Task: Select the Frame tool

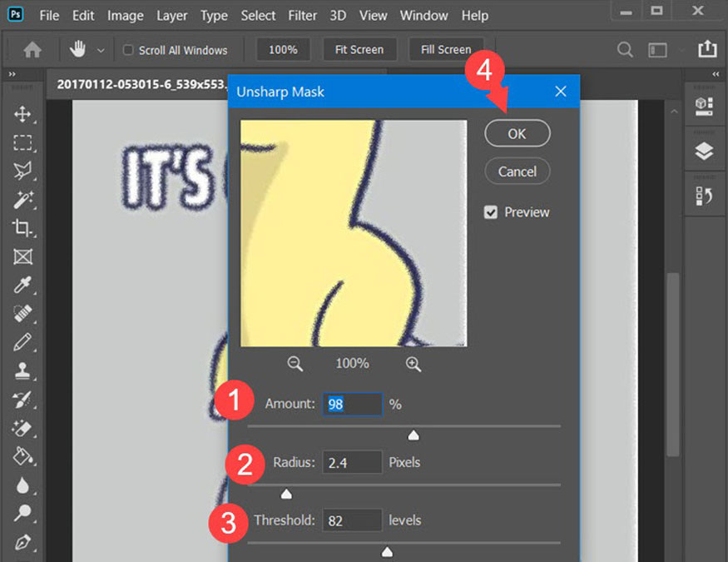Action: pos(22,256)
